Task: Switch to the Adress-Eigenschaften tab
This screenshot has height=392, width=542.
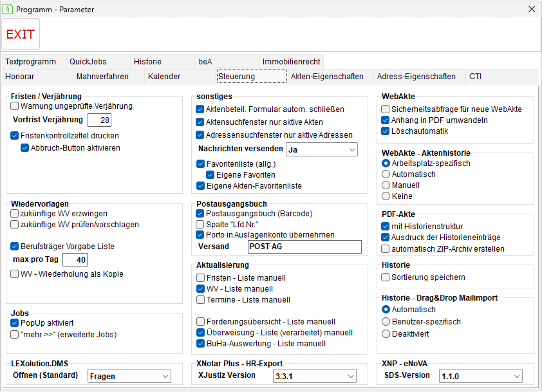Action: [x=420, y=77]
